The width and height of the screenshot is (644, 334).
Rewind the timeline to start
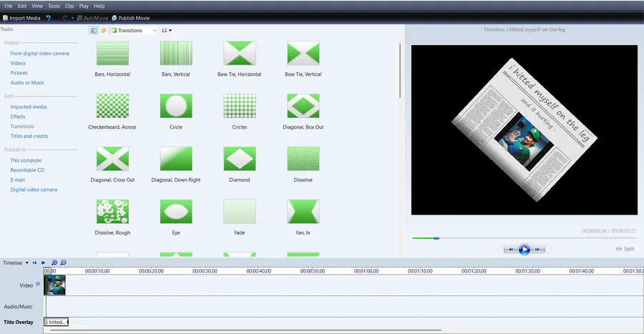(x=34, y=262)
